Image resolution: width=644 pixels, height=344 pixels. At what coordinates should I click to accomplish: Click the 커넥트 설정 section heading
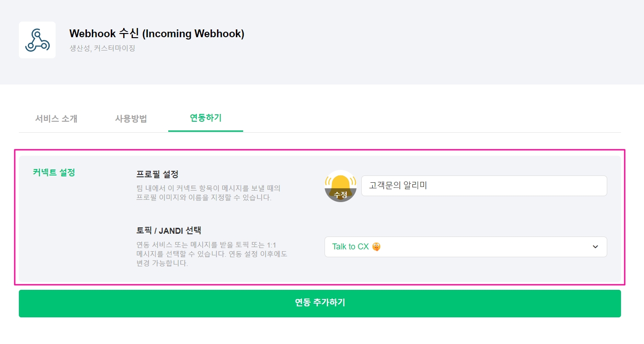coord(54,173)
